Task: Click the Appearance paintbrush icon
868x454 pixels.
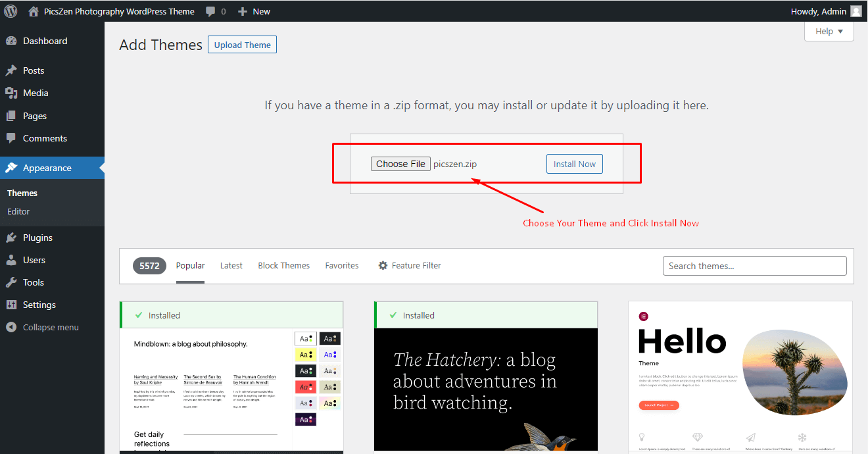Action: coord(11,168)
